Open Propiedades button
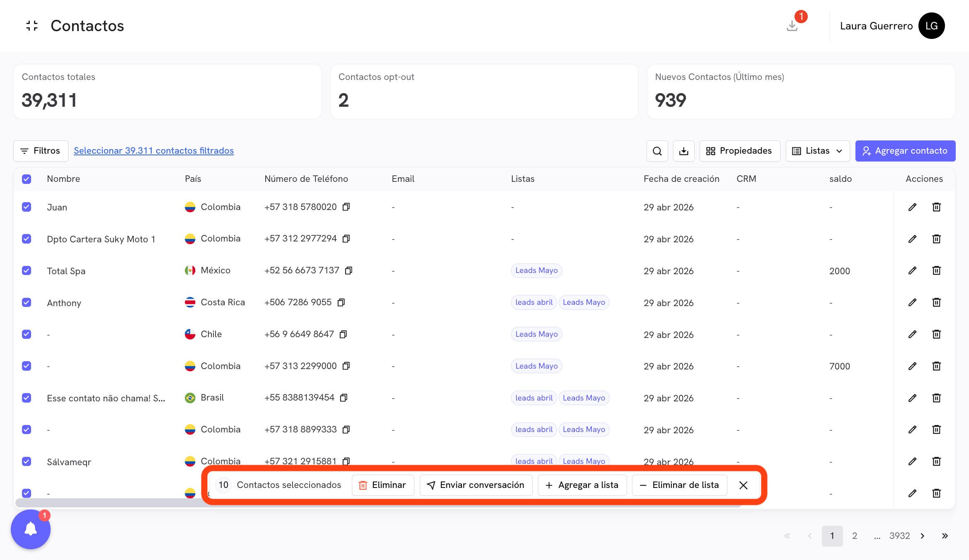The height and width of the screenshot is (560, 969). 740,151
